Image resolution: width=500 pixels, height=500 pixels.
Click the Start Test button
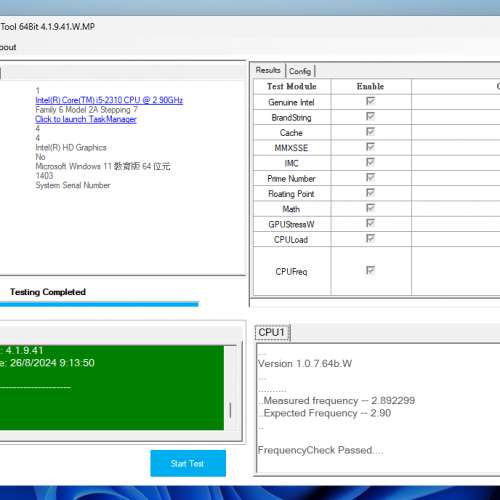pyautogui.click(x=188, y=463)
